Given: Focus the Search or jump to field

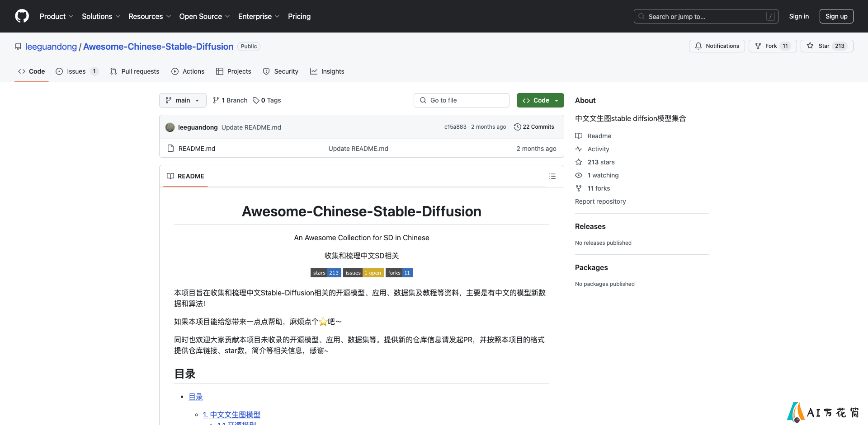Looking at the screenshot, I should tap(706, 16).
